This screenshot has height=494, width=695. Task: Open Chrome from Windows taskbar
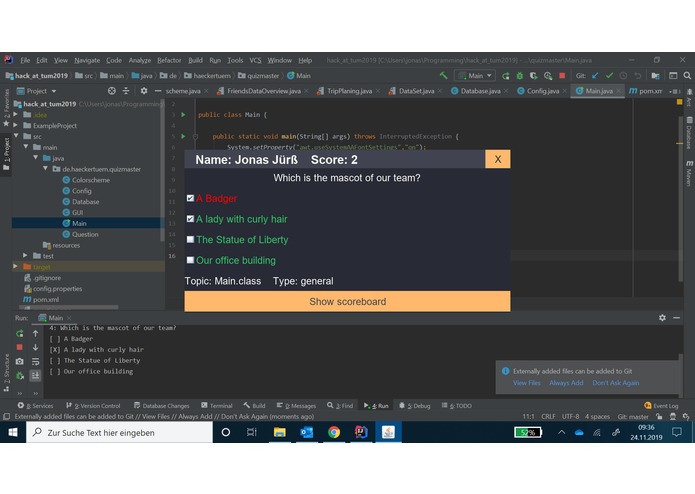click(x=334, y=432)
